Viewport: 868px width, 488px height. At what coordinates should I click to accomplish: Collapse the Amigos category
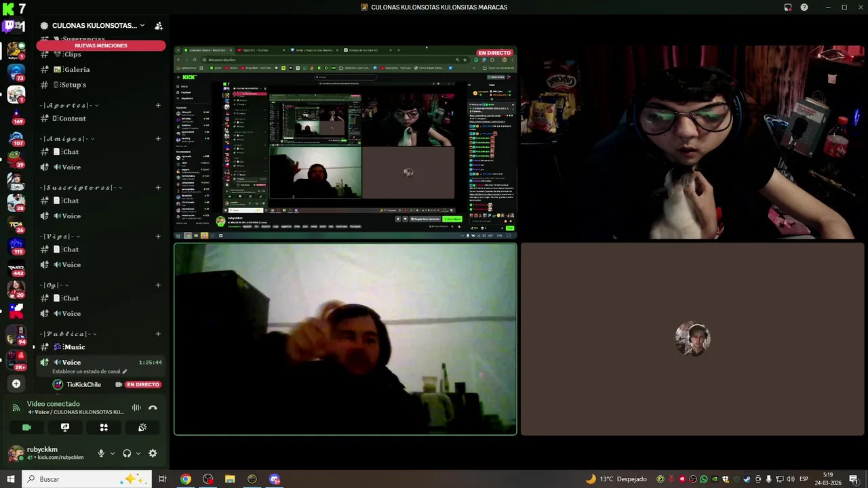click(68, 138)
